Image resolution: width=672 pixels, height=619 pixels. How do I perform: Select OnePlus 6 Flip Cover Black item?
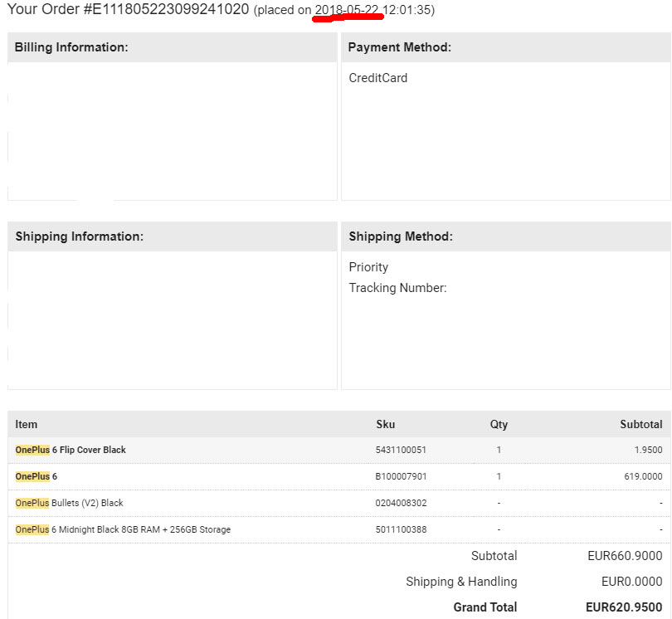tap(71, 450)
